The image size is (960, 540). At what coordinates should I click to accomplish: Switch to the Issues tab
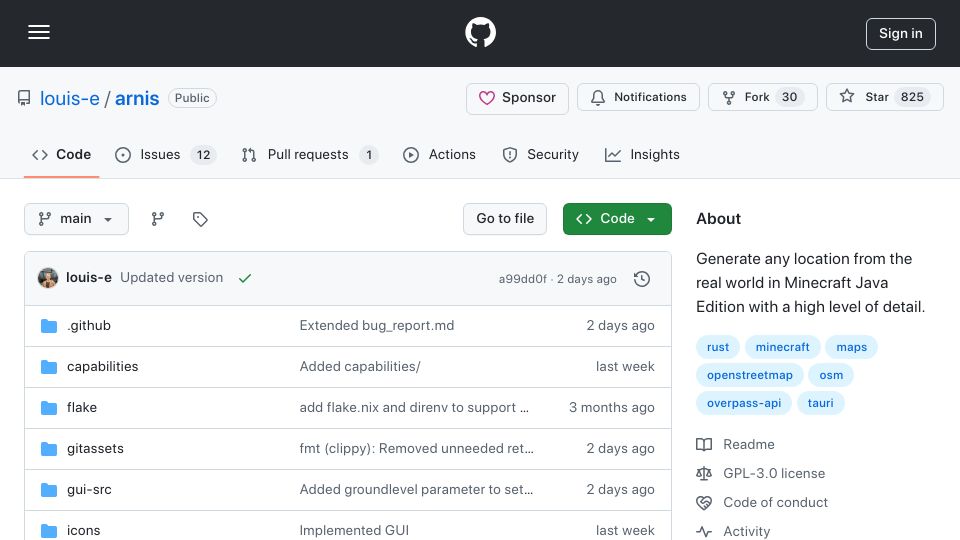(165, 155)
